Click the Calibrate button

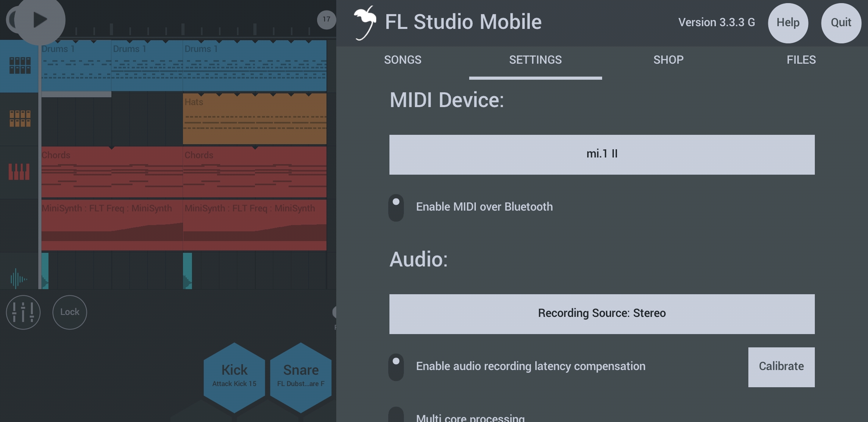click(x=782, y=367)
